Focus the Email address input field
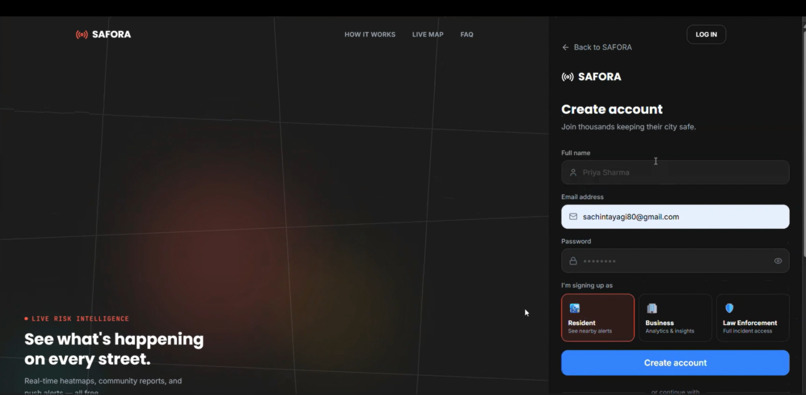This screenshot has height=395, width=806. tap(675, 217)
